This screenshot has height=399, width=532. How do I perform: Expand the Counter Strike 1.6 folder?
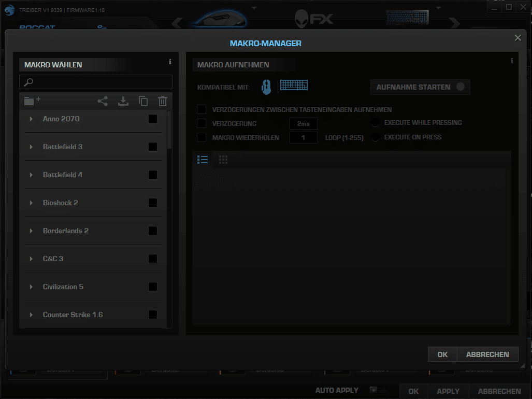click(x=31, y=315)
